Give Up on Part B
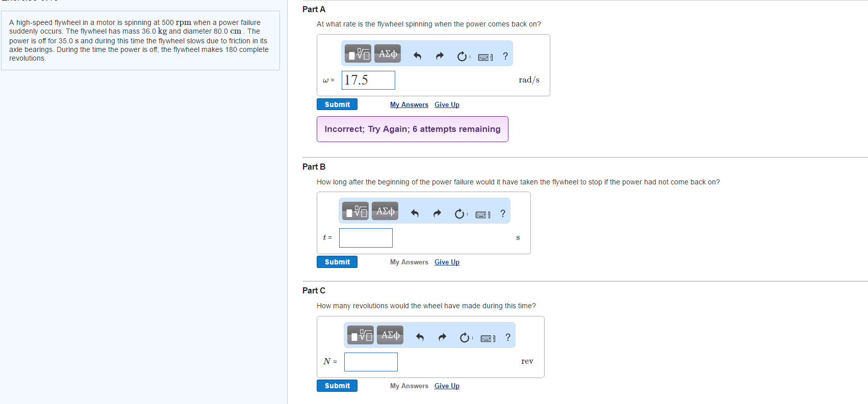The width and height of the screenshot is (868, 404). click(x=447, y=262)
